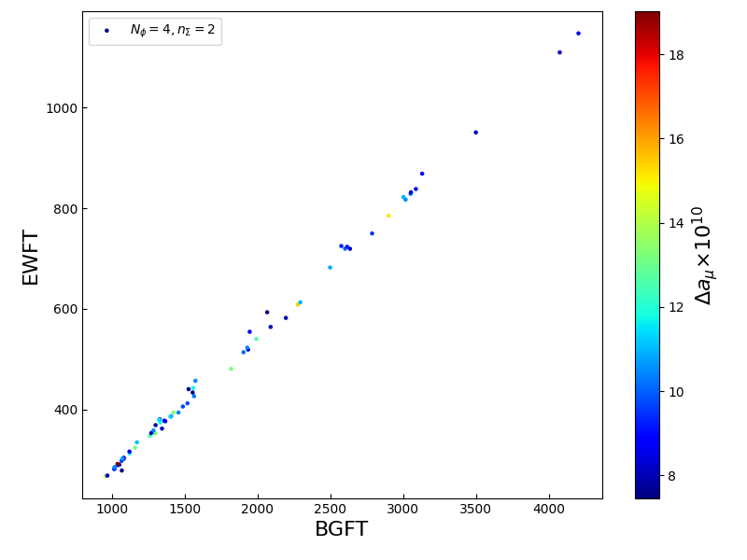This screenshot has height=560, width=747.
Task: Select the yellow data point near BGFT 2900
Action: 388,216
